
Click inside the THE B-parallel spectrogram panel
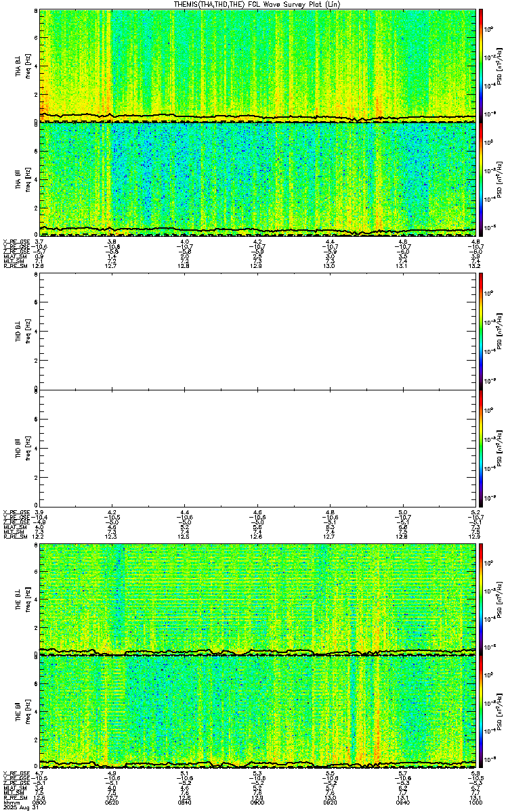pyautogui.click(x=258, y=713)
